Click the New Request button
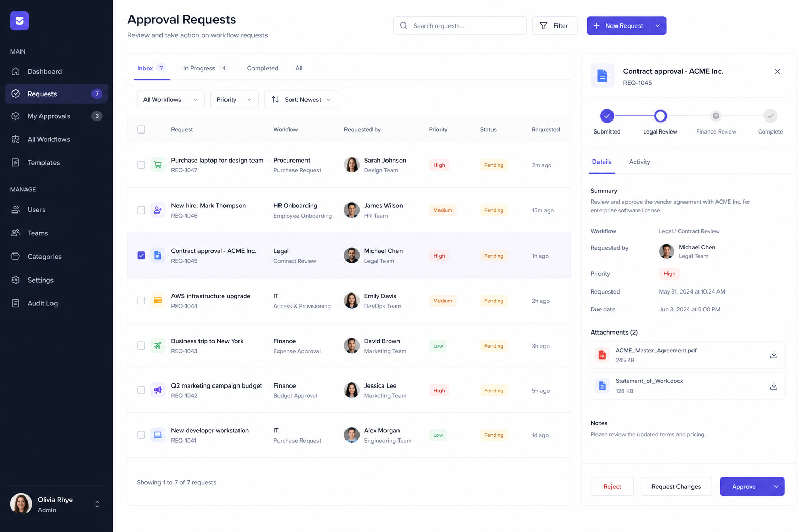Viewport: 798px width, 532px height. pyautogui.click(x=618, y=26)
